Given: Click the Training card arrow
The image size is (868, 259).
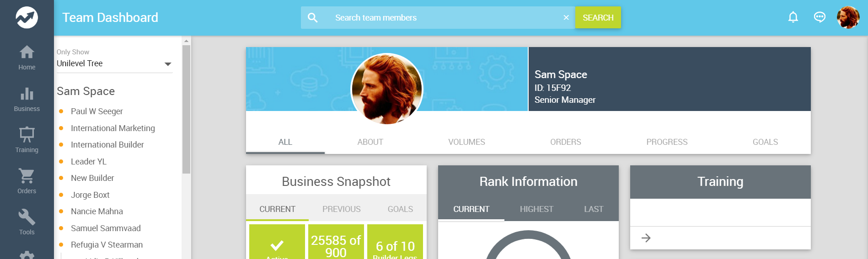Looking at the screenshot, I should pos(646,238).
